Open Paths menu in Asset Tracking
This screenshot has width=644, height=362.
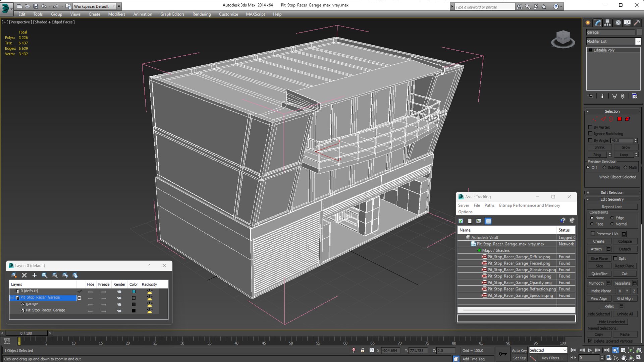[489, 205]
